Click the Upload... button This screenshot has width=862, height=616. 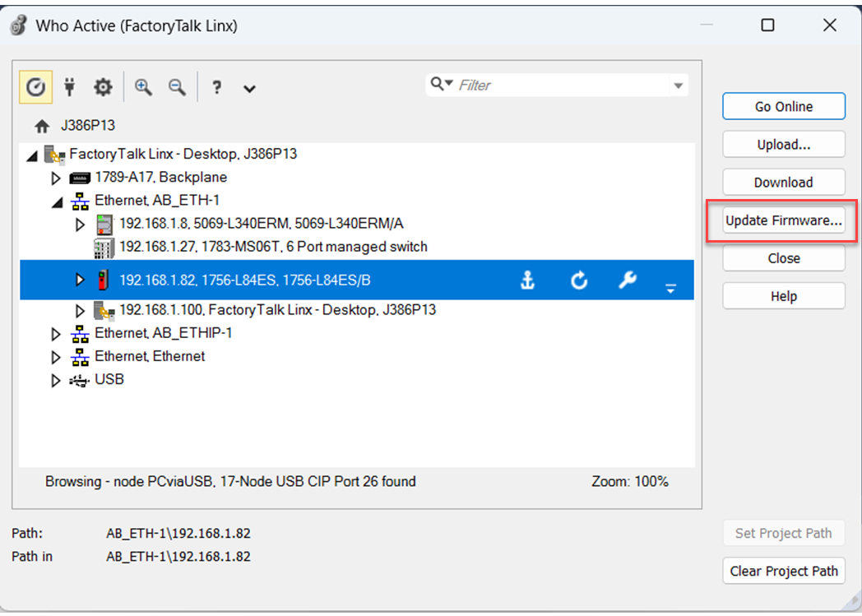[x=783, y=145]
